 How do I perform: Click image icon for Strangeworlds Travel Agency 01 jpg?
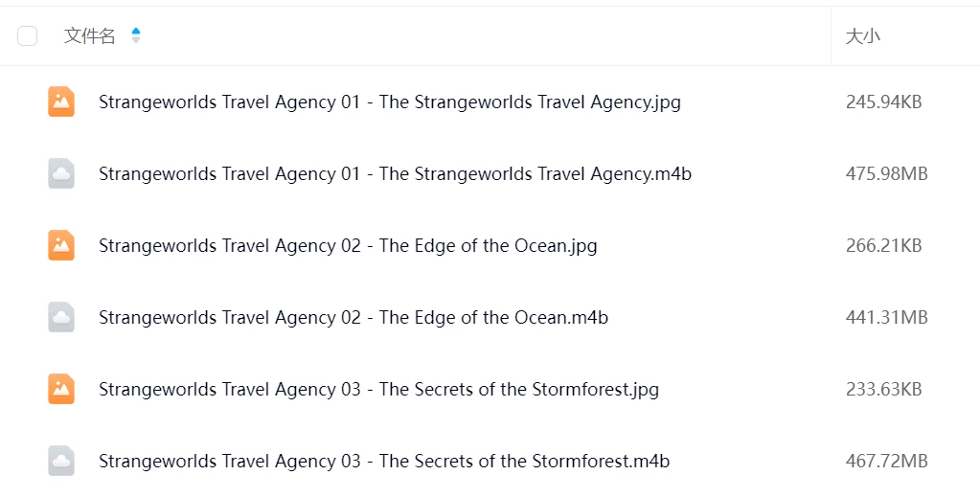click(61, 102)
